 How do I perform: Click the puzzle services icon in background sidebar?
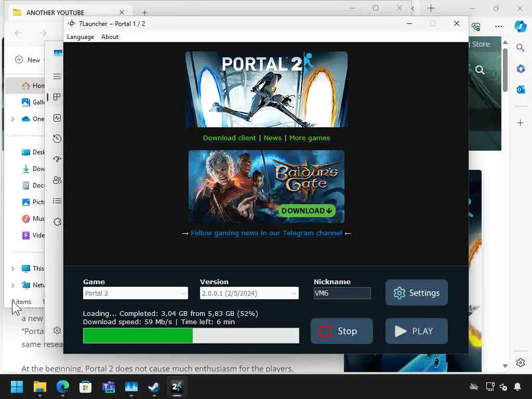tap(57, 222)
